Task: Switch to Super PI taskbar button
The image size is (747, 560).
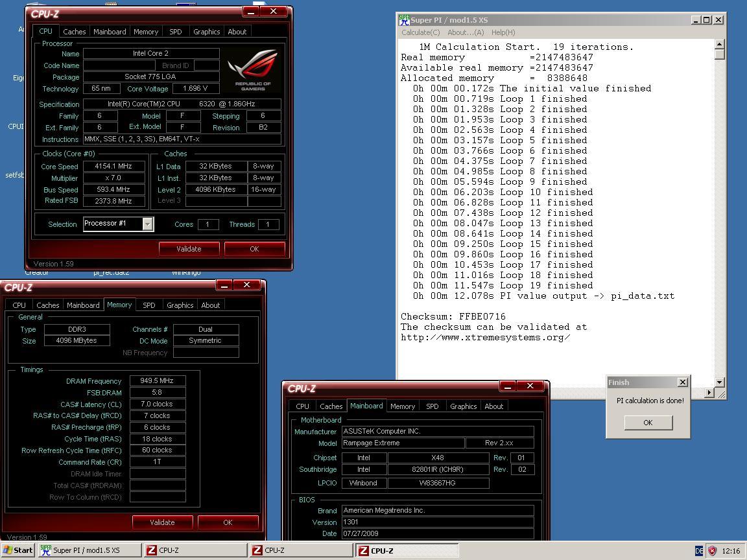Action: [x=89, y=550]
